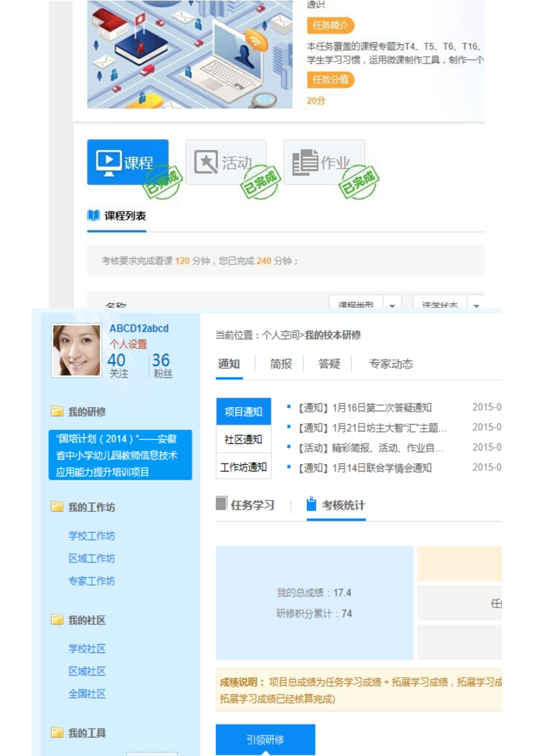Click the 我的工作坊 folder icon
This screenshot has width=534, height=756.
tap(57, 507)
